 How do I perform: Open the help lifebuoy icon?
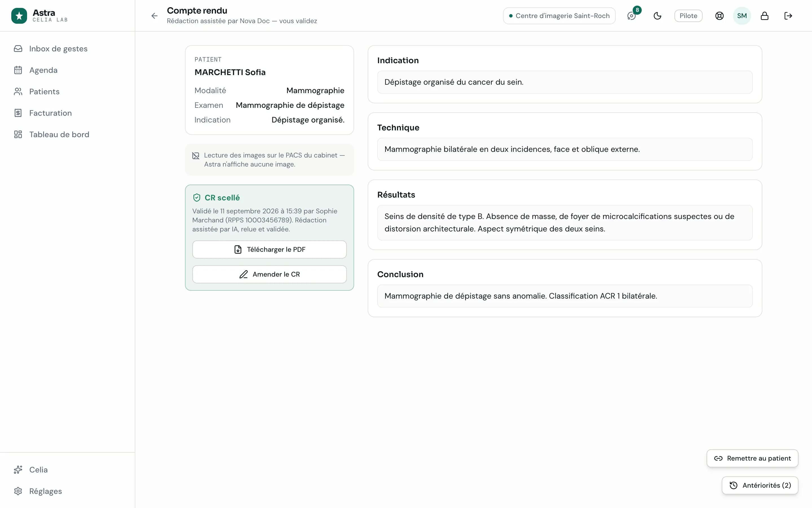click(720, 16)
